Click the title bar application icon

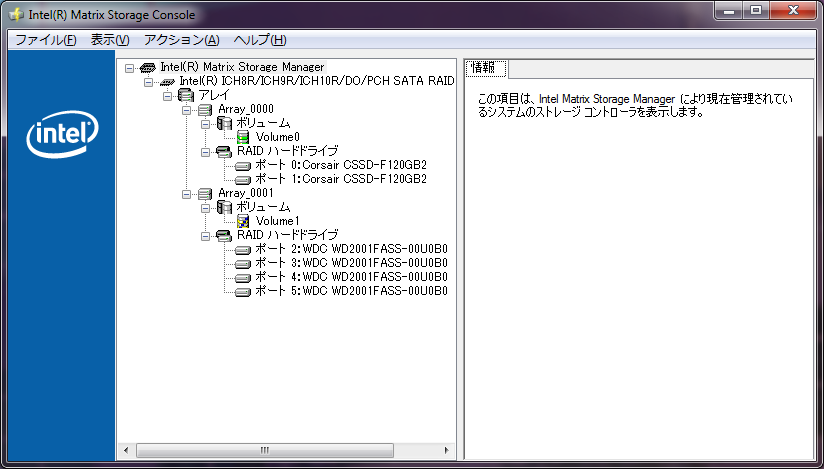tap(16, 14)
